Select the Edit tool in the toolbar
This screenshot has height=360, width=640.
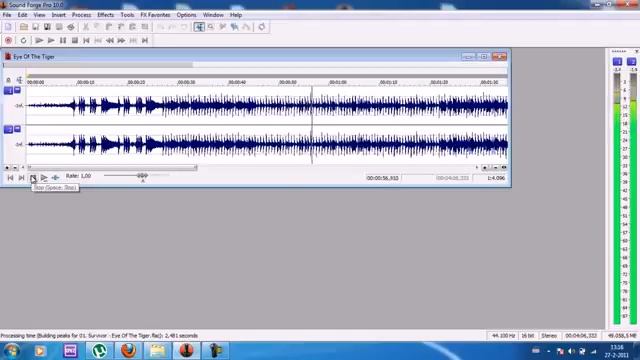tap(199, 27)
